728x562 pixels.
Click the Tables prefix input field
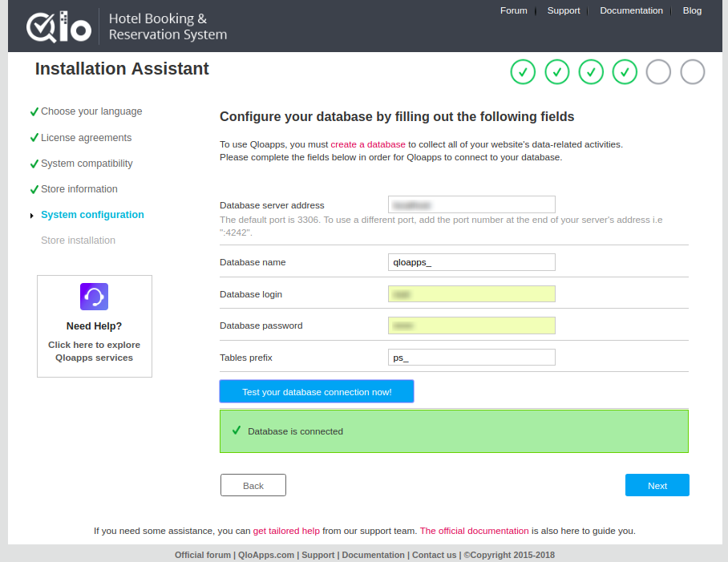point(471,357)
